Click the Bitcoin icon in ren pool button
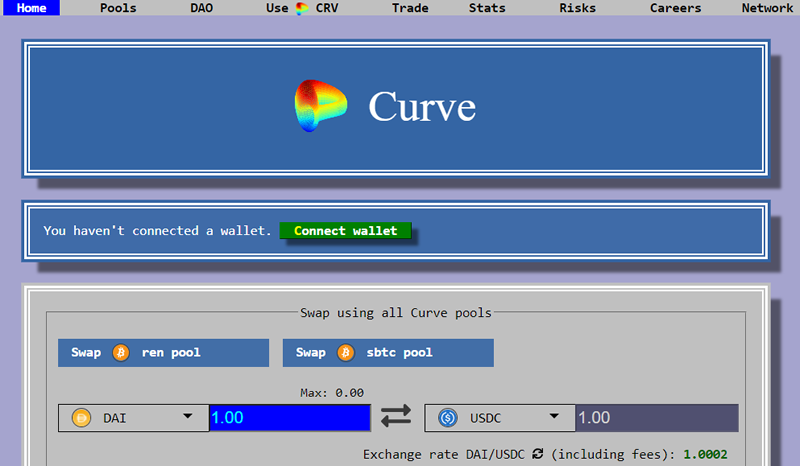The width and height of the screenshot is (800, 466). coord(121,353)
